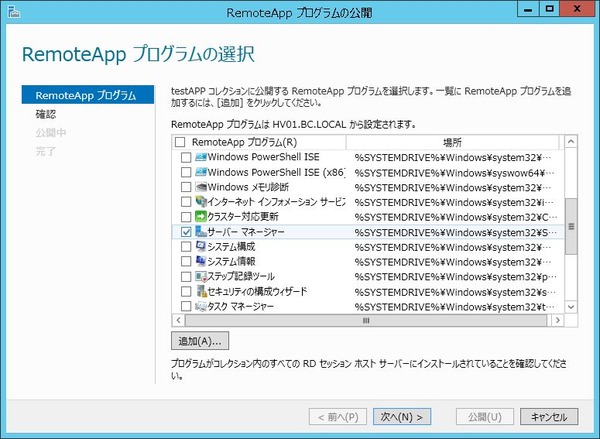Screen dimensions: 600x439
Task: Click the インターネット インフォメーション サービス icon
Action: 201,201
